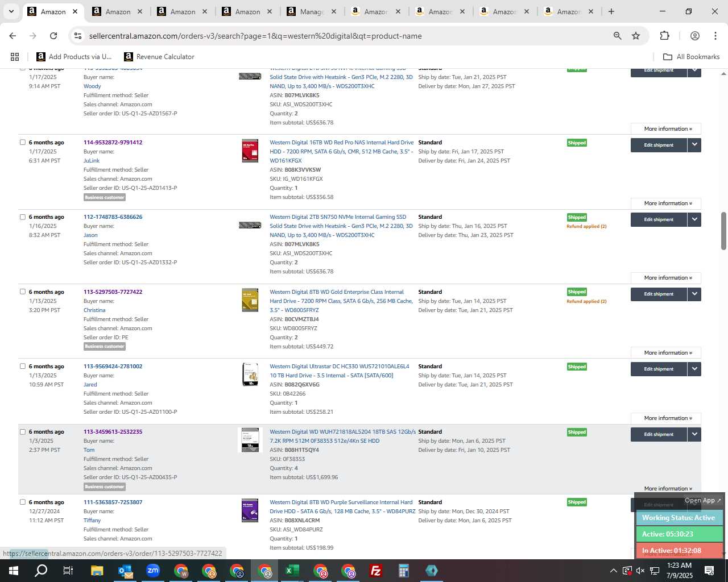728x582 pixels.
Task: Open the browser extensions puzzle icon
Action: pos(664,36)
